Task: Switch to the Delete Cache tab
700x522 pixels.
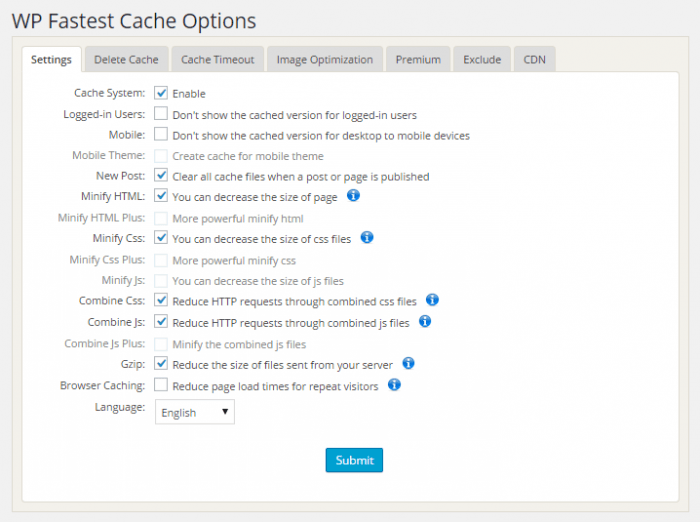Action: tap(126, 59)
